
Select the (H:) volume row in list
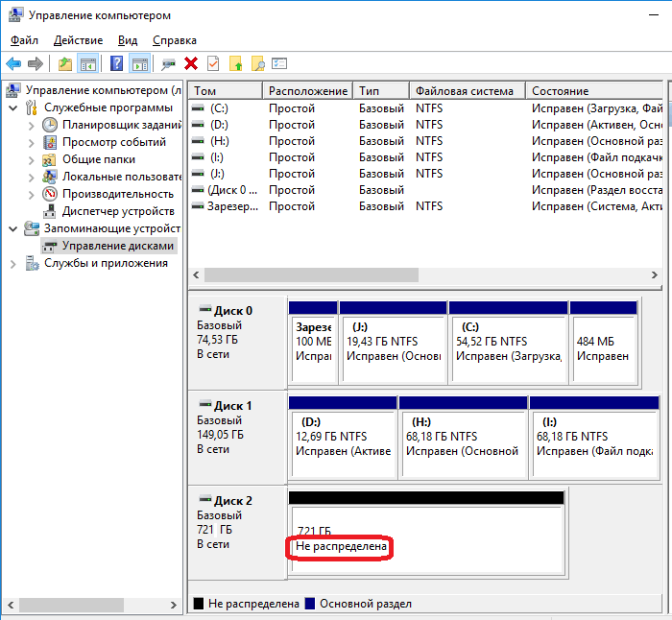click(x=426, y=141)
